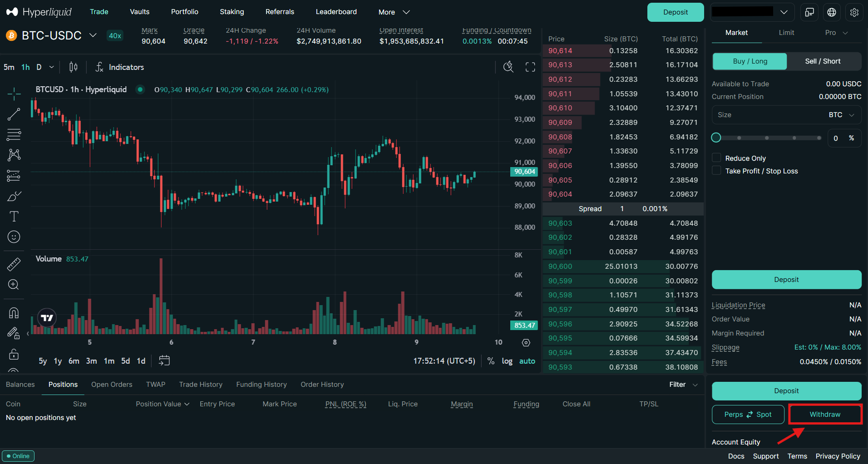The image size is (868, 464).
Task: Open the Filter dropdown in positions panel
Action: [683, 385]
